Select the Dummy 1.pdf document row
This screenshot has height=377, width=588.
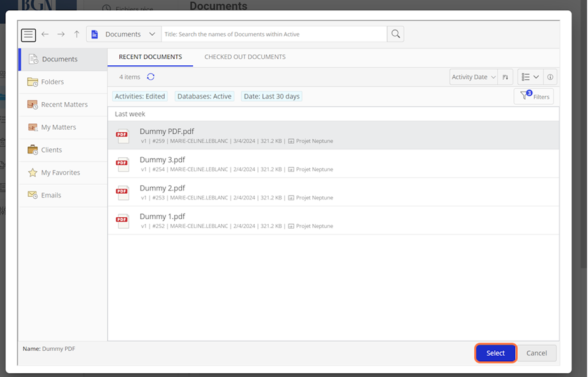[x=333, y=220]
